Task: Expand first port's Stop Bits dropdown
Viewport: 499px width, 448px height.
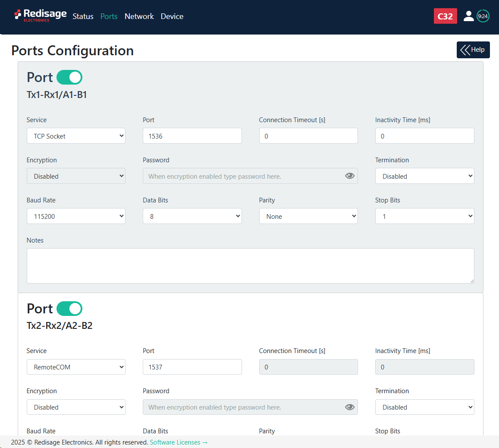Action: pos(424,216)
